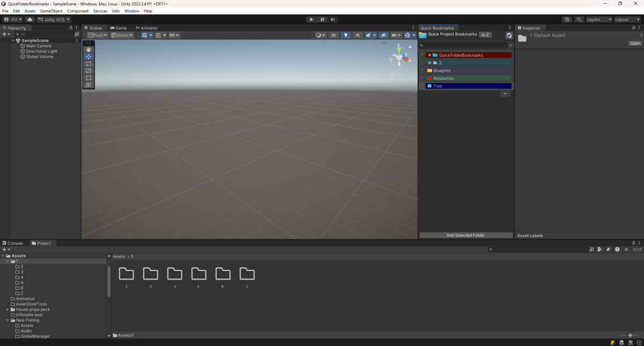The height and width of the screenshot is (346, 644).
Task: Open the draw mode shading dropdown
Action: coord(320,35)
